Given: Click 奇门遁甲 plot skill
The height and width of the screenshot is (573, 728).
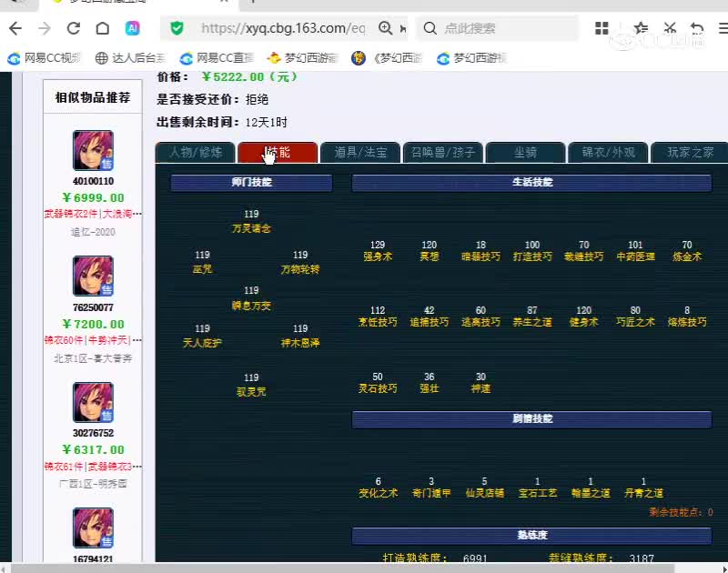Looking at the screenshot, I should coord(431,493).
